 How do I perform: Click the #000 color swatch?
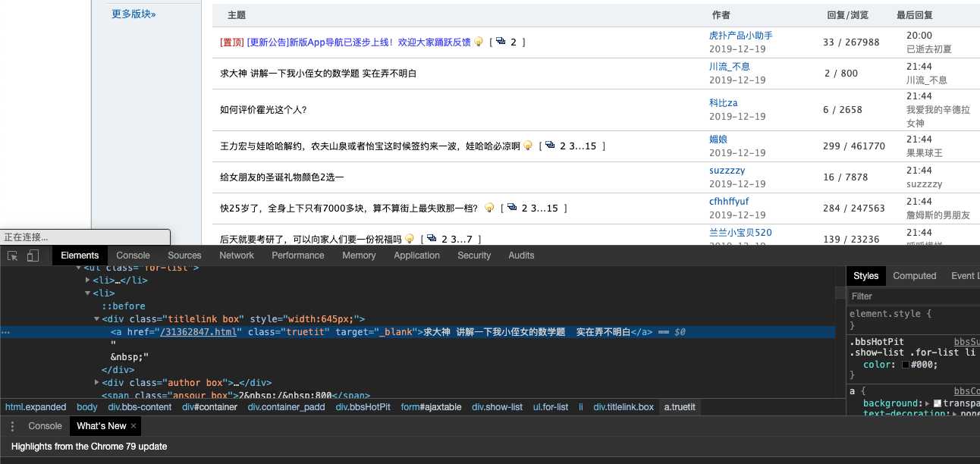click(x=906, y=365)
